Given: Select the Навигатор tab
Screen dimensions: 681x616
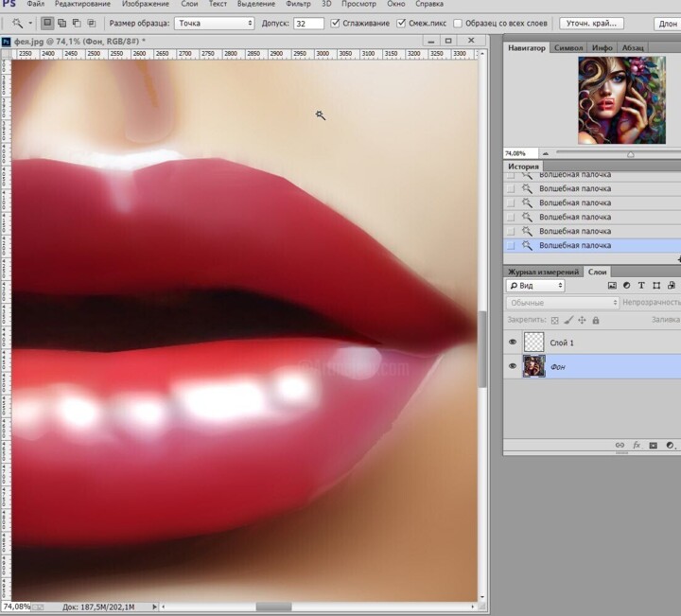Looking at the screenshot, I should (x=527, y=48).
